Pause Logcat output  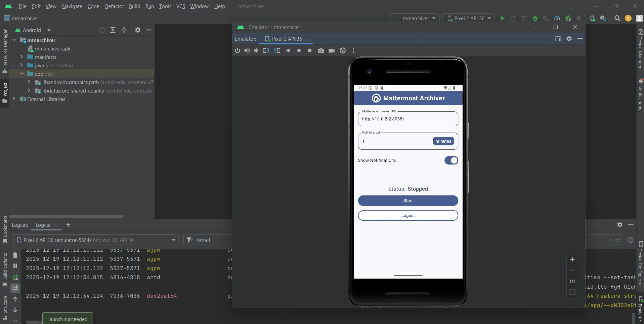tap(15, 266)
